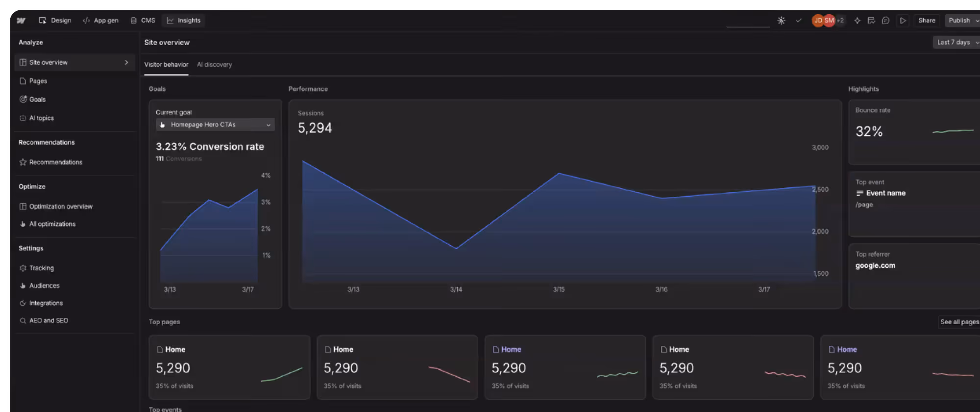Open the AI topics sidebar item
Image resolution: width=980 pixels, height=412 pixels.
[74, 118]
